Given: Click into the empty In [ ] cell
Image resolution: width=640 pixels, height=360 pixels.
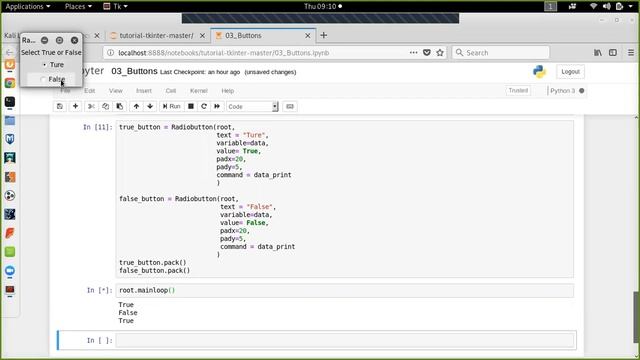Looking at the screenshot, I should coord(345,340).
